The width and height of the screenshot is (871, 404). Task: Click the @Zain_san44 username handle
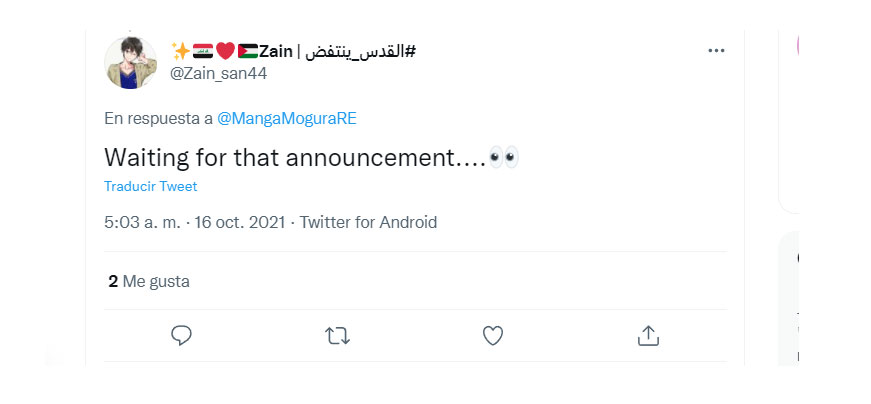(219, 73)
